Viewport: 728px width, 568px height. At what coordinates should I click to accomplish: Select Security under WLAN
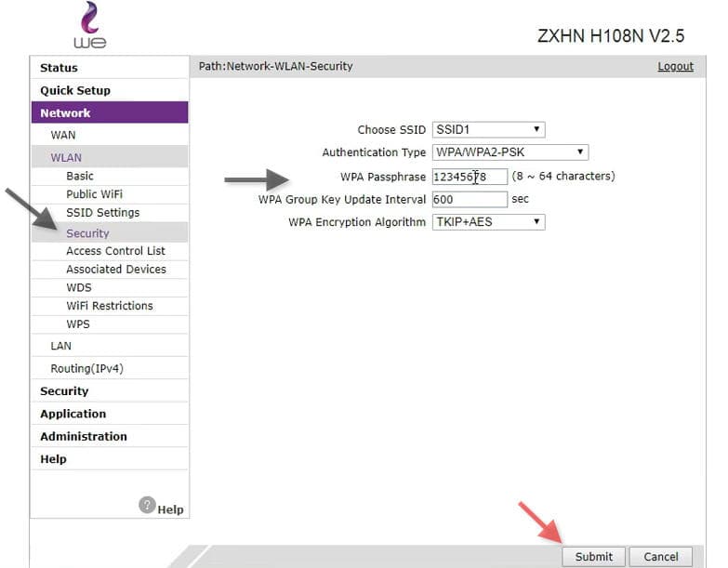point(110,233)
